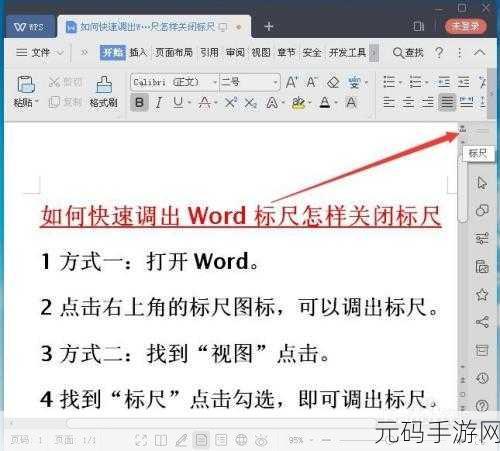Open the phonetic guide 变 icon
The image size is (500, 451).
tap(354, 82)
